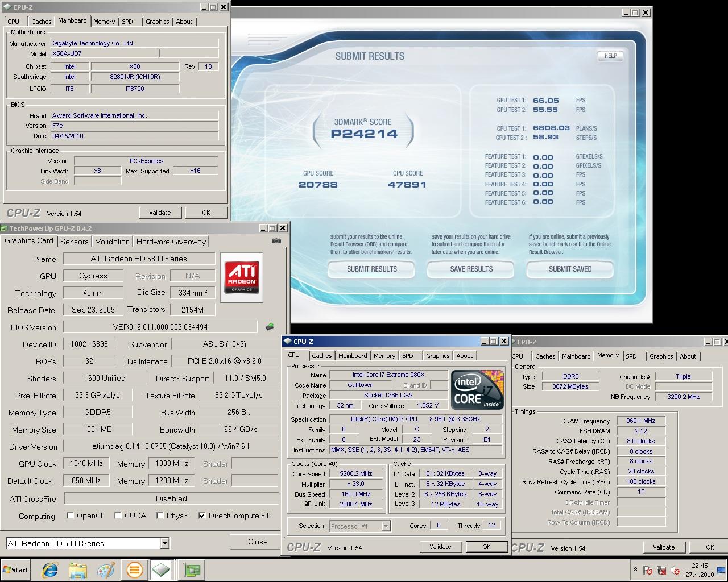Show hidden tray icons chevron

[635, 569]
